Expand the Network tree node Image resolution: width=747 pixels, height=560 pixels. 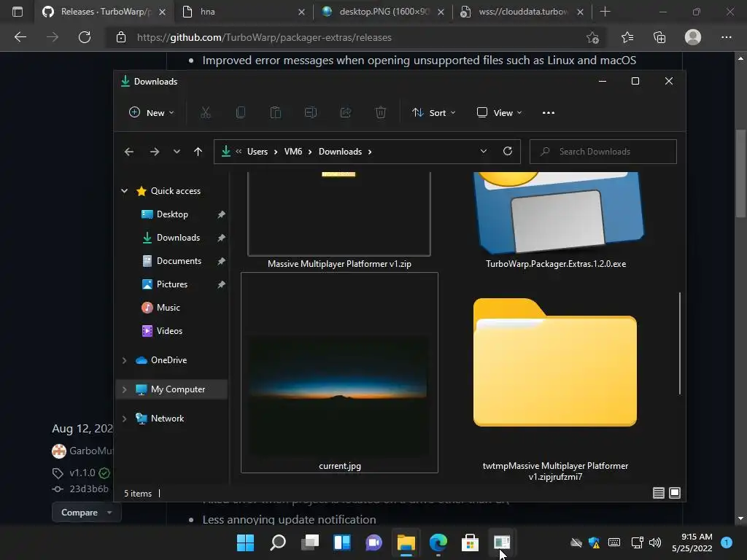[124, 419]
